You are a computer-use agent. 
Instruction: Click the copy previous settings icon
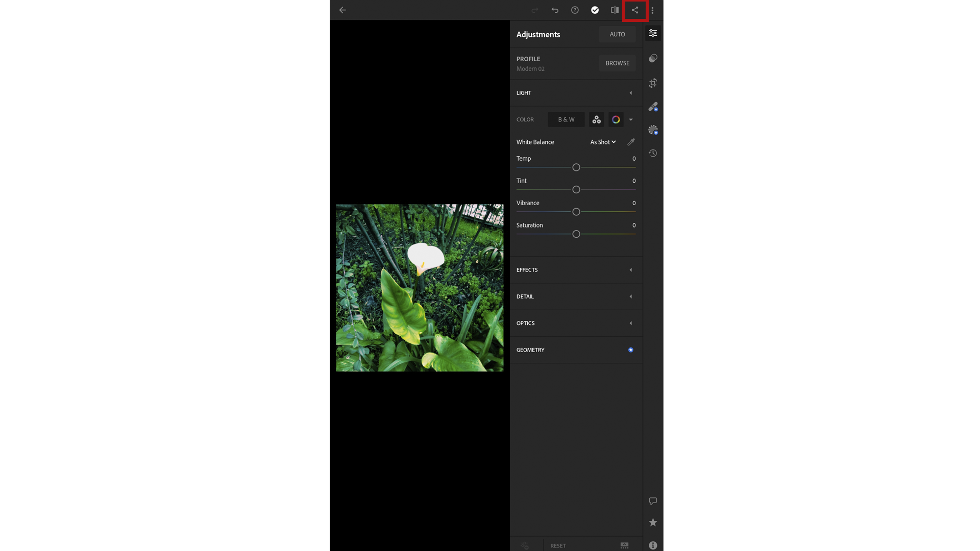pyautogui.click(x=525, y=546)
